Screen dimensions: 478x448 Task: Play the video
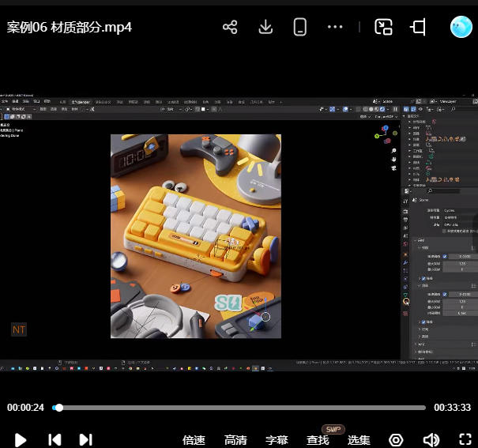[21, 439]
